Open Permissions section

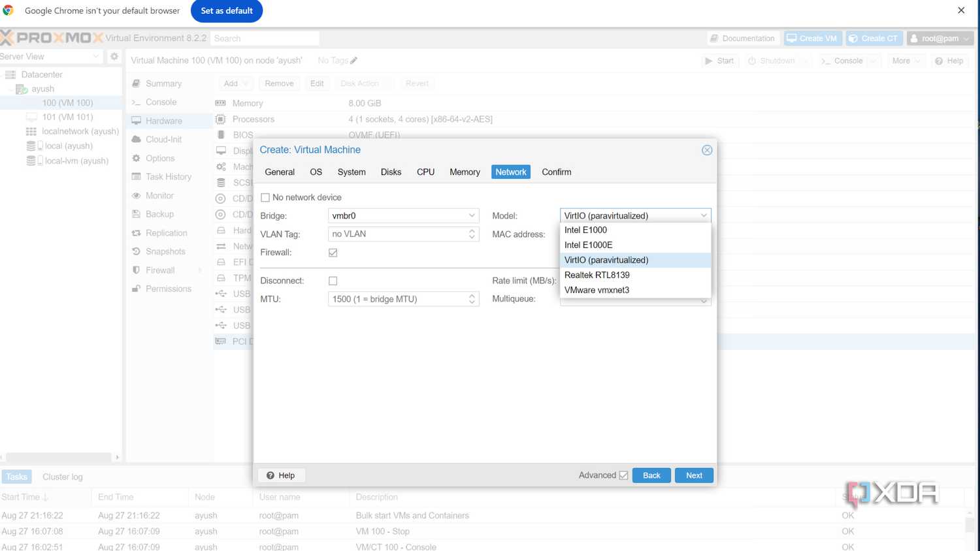coord(169,289)
